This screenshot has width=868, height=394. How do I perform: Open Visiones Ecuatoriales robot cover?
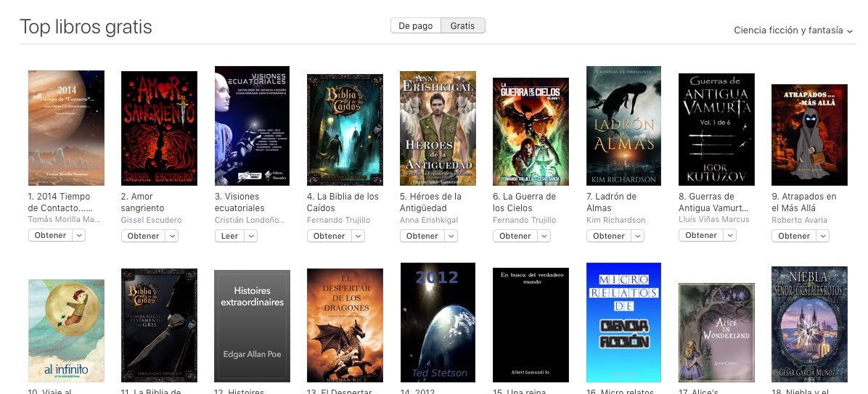pos(253,126)
